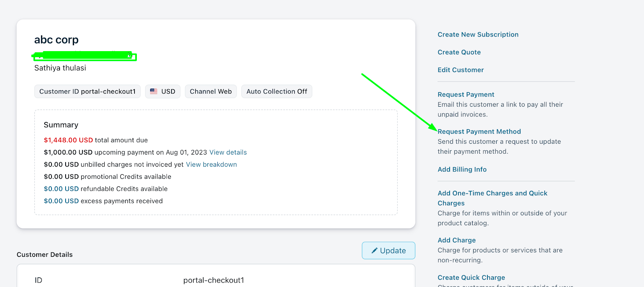Click the abc corp customer heading
Image resolution: width=644 pixels, height=287 pixels.
click(56, 40)
